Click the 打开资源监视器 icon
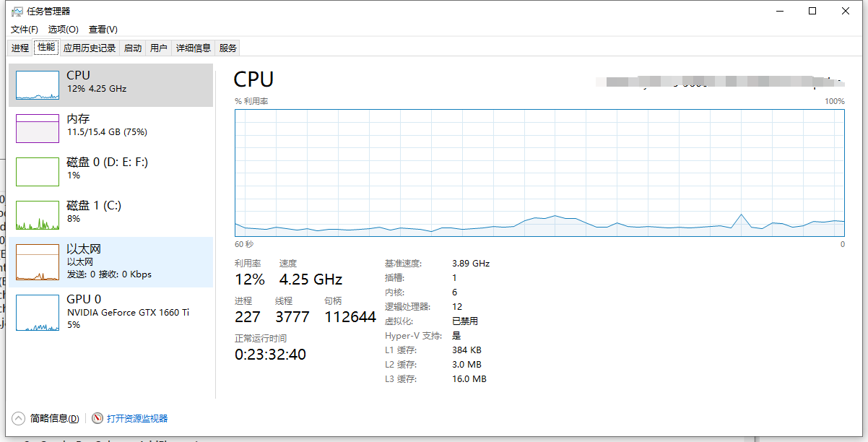This screenshot has height=442, width=868. (x=97, y=418)
